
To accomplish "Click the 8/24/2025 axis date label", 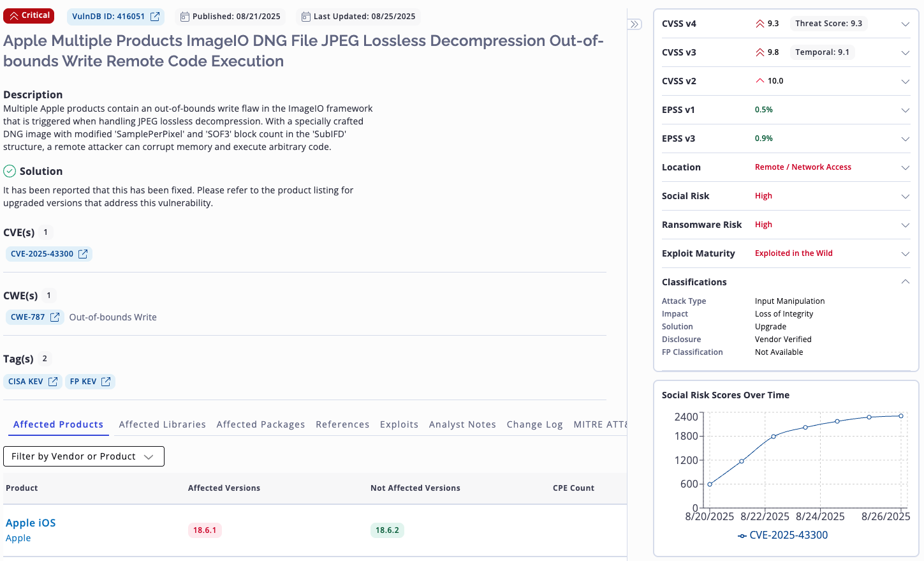I will (820, 516).
